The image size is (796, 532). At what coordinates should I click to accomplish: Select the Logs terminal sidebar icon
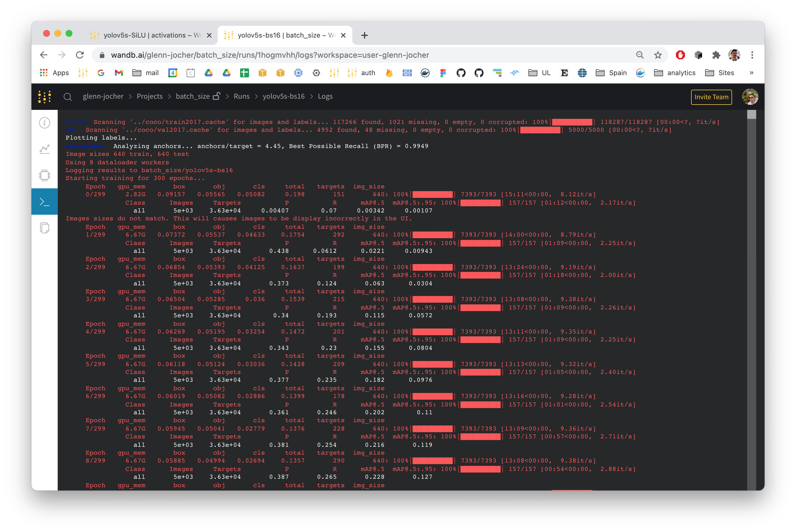pyautogui.click(x=45, y=202)
